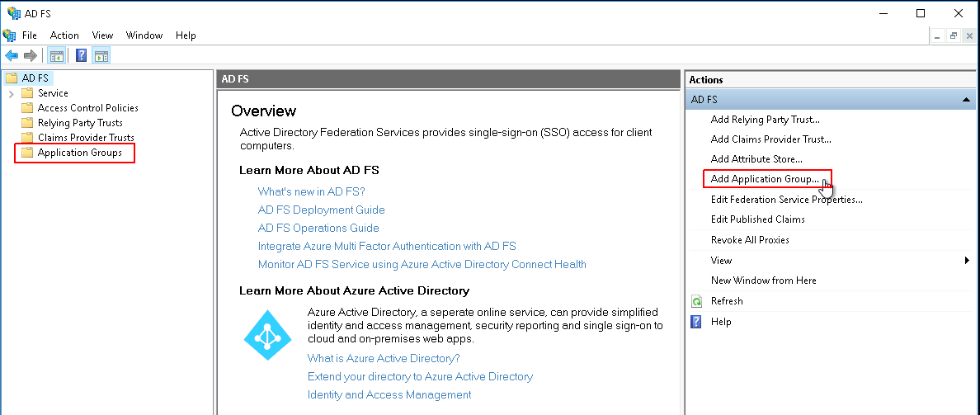The height and width of the screenshot is (415, 980).
Task: Open What is Azure Active Directory? link
Action: coord(384,359)
